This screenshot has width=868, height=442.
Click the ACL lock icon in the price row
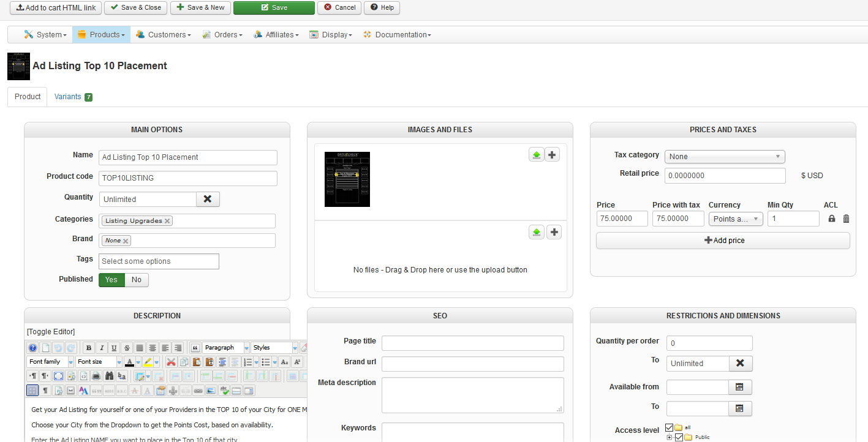[831, 219]
